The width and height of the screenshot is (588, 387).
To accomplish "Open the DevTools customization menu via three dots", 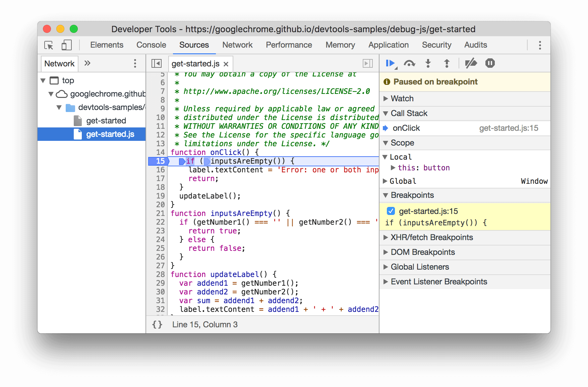I will (x=540, y=45).
